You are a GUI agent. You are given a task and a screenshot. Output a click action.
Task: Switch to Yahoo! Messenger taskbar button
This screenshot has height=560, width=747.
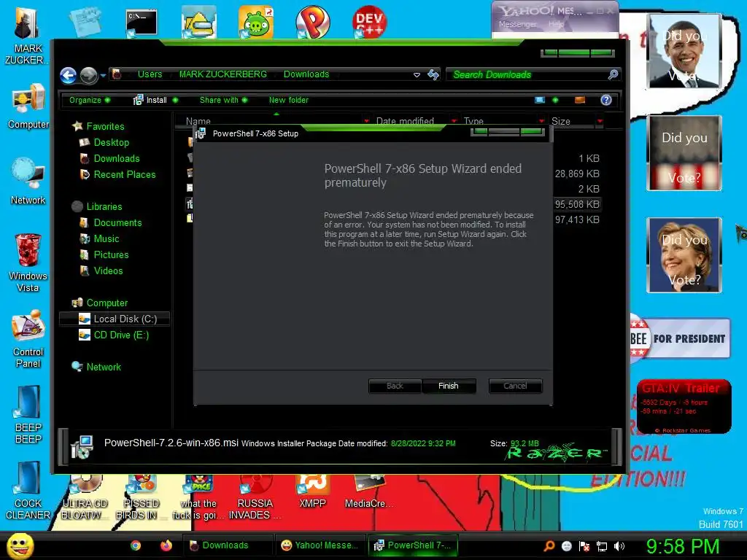(x=320, y=545)
